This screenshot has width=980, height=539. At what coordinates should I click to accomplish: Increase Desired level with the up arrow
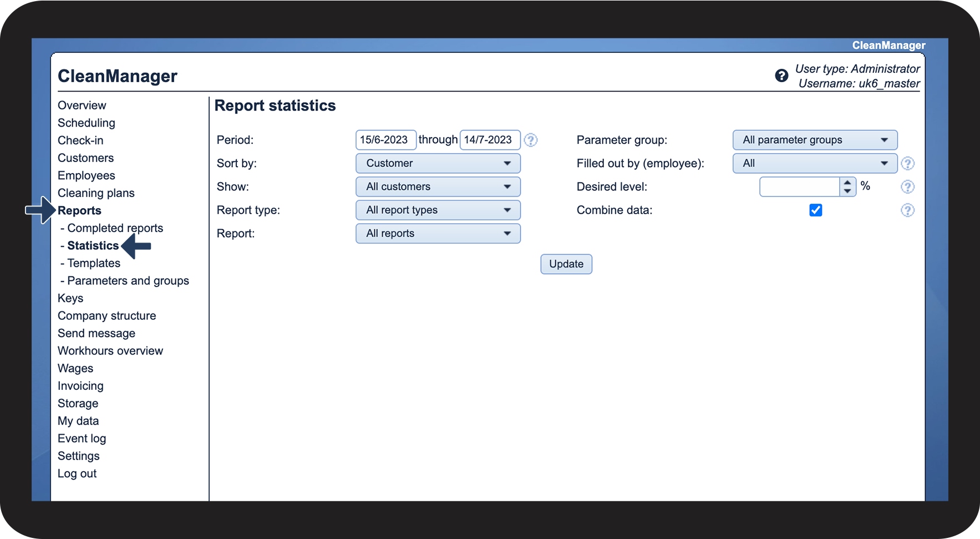click(x=847, y=183)
